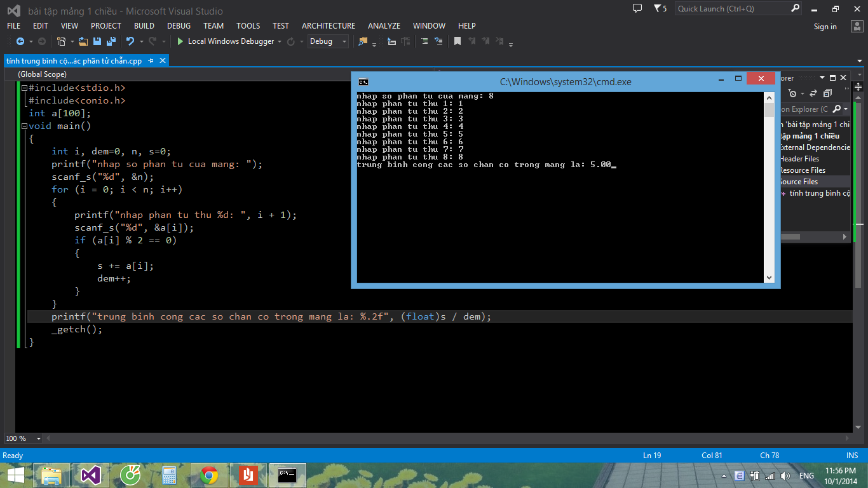Viewport: 868px width, 488px height.
Task: Click the cmd.exe window system menu icon
Action: pos(363,81)
